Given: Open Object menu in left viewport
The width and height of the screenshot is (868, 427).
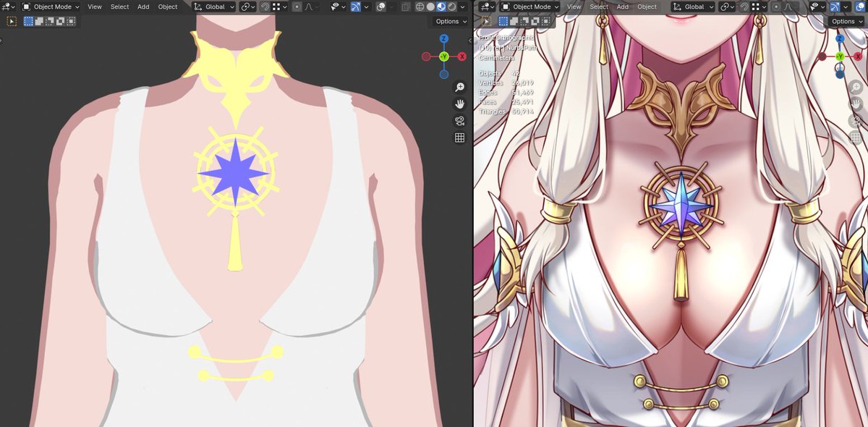Looking at the screenshot, I should click(x=168, y=7).
